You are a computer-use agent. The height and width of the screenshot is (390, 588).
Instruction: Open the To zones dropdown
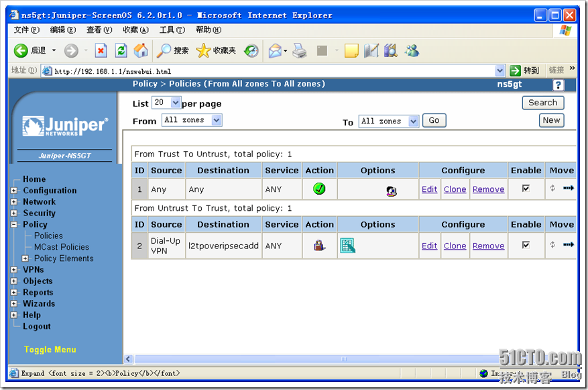[388, 121]
